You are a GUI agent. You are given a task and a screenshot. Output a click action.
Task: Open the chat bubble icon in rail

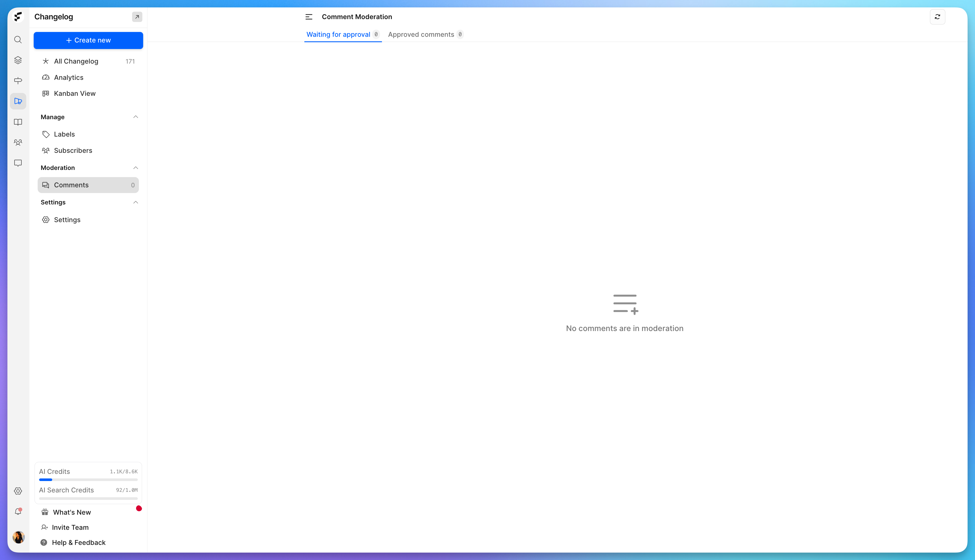click(18, 163)
